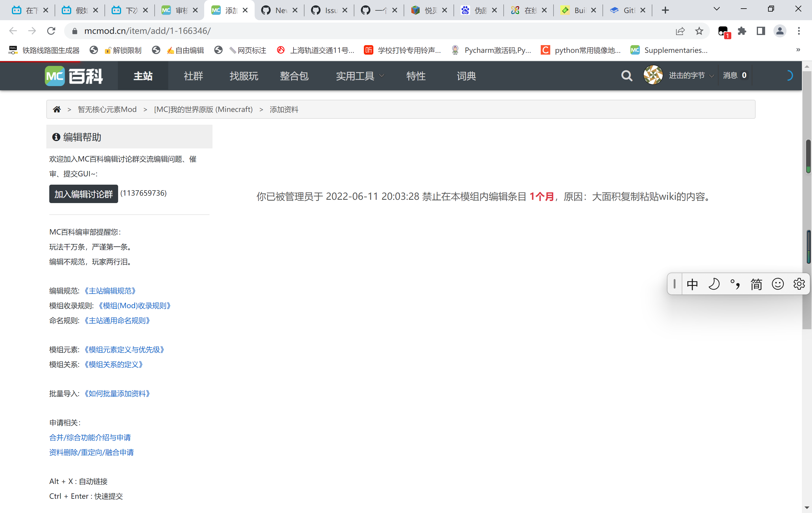
Task: Open a new browser tab
Action: [665, 10]
